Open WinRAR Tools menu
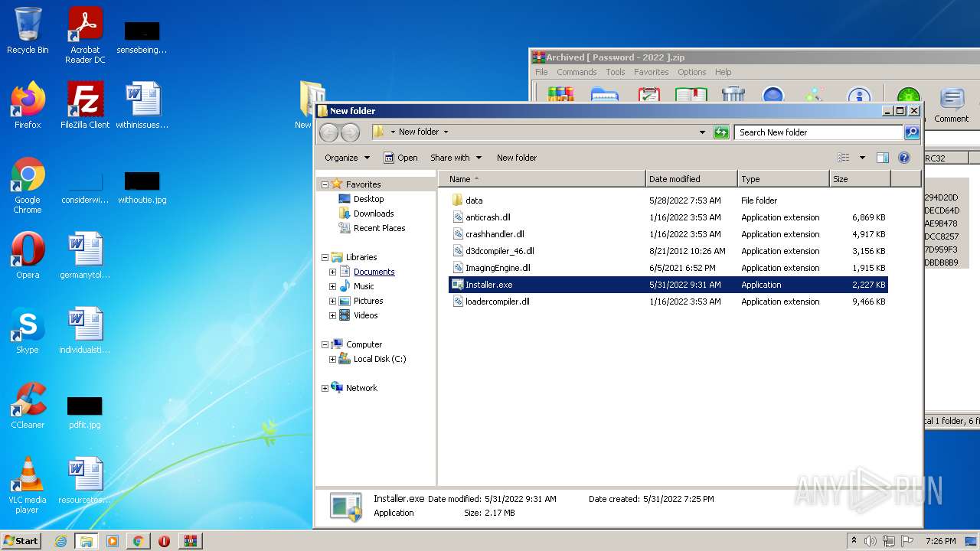Image resolution: width=980 pixels, height=551 pixels. pos(616,72)
